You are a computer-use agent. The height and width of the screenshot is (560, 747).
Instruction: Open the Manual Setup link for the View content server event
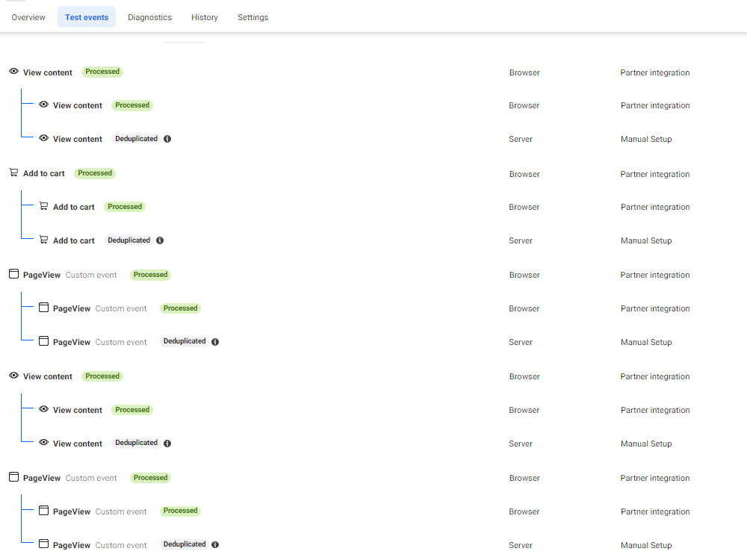645,139
